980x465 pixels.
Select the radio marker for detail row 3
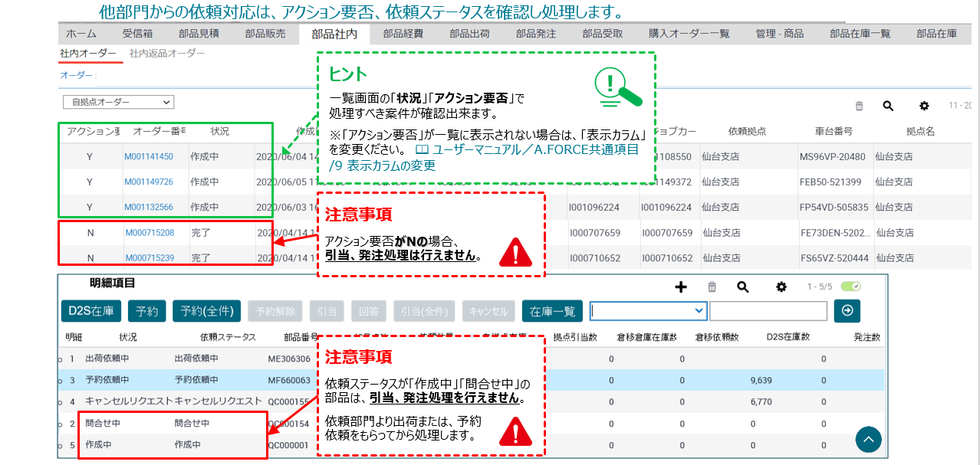[x=61, y=380]
